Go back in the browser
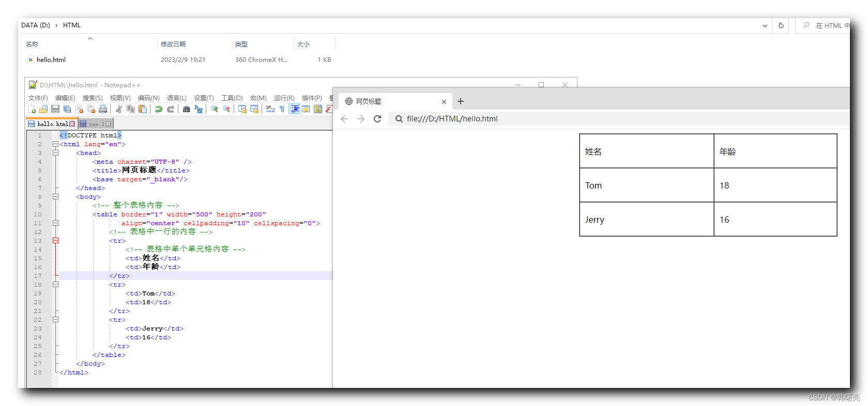The height and width of the screenshot is (406, 868). click(344, 119)
